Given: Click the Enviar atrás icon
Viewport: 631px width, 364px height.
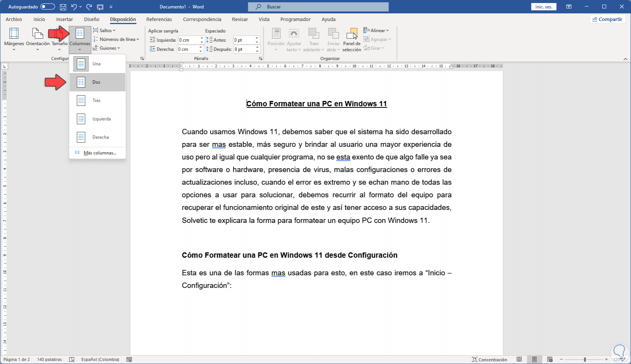Looking at the screenshot, I should [333, 34].
